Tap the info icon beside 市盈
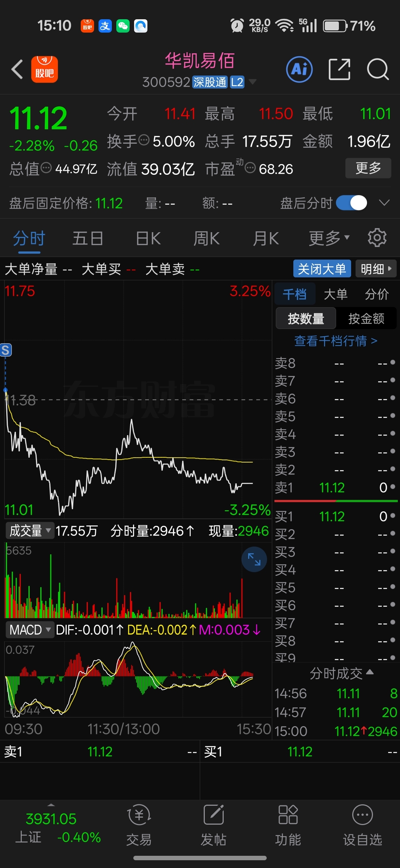The height and width of the screenshot is (868, 400). (250, 168)
